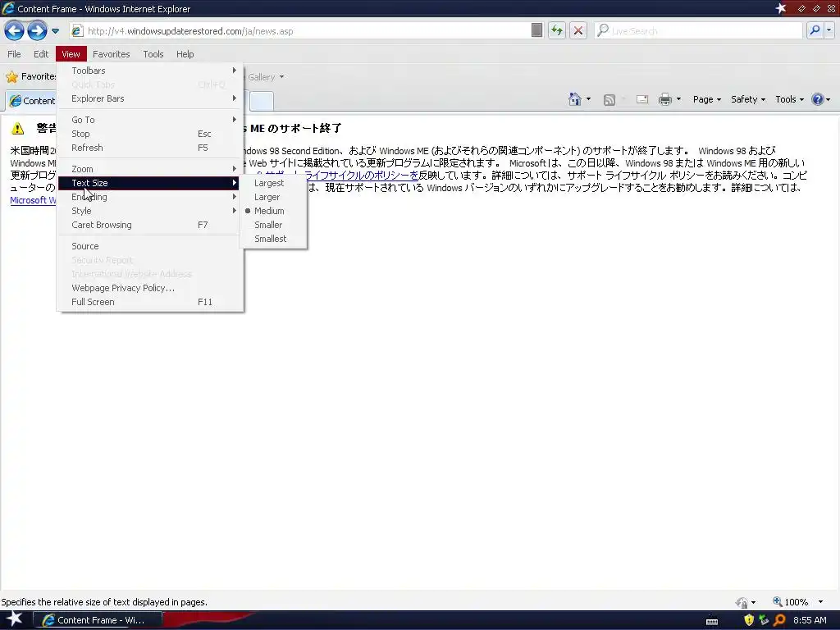
Task: Open the recent pages dropdown arrow
Action: tap(55, 31)
